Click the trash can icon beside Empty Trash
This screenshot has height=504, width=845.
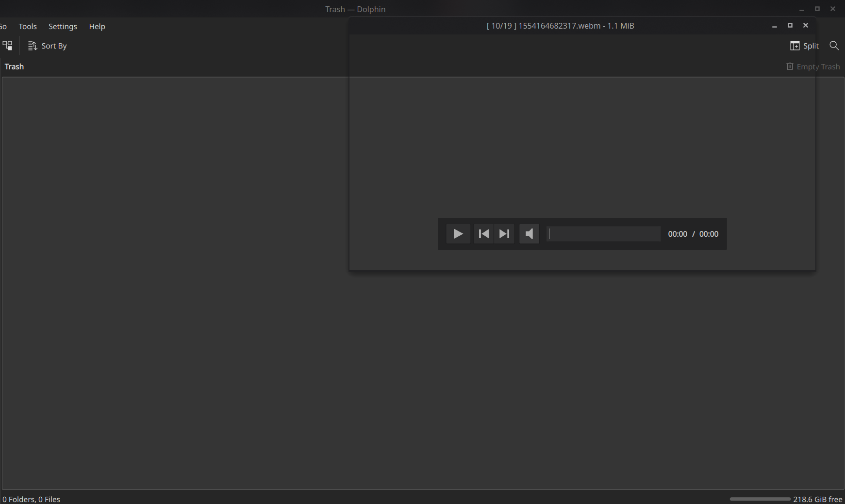789,66
